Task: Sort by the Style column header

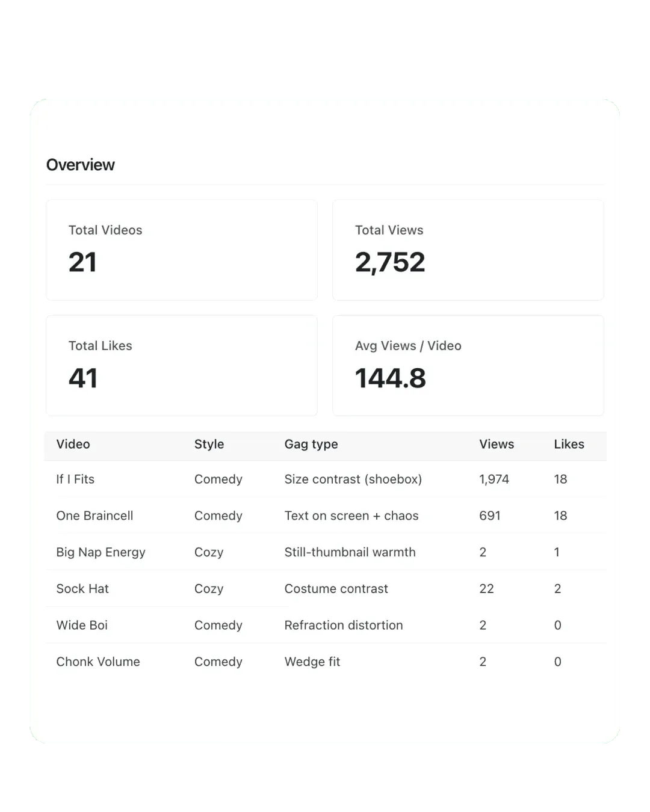Action: point(209,444)
